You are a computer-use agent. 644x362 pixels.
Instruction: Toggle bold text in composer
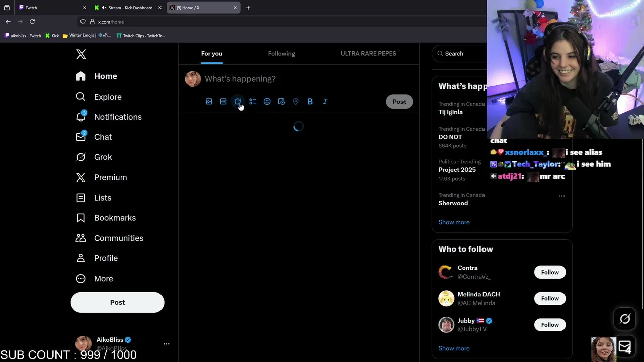pyautogui.click(x=310, y=101)
